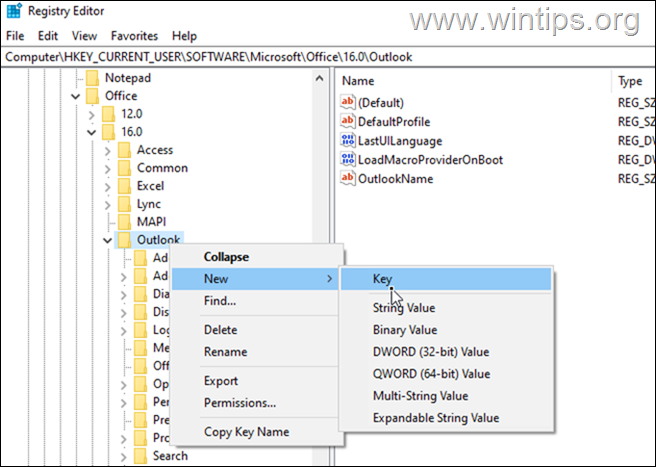Click the Excel key folder icon
Image resolution: width=656 pixels, height=467 pixels.
124,186
